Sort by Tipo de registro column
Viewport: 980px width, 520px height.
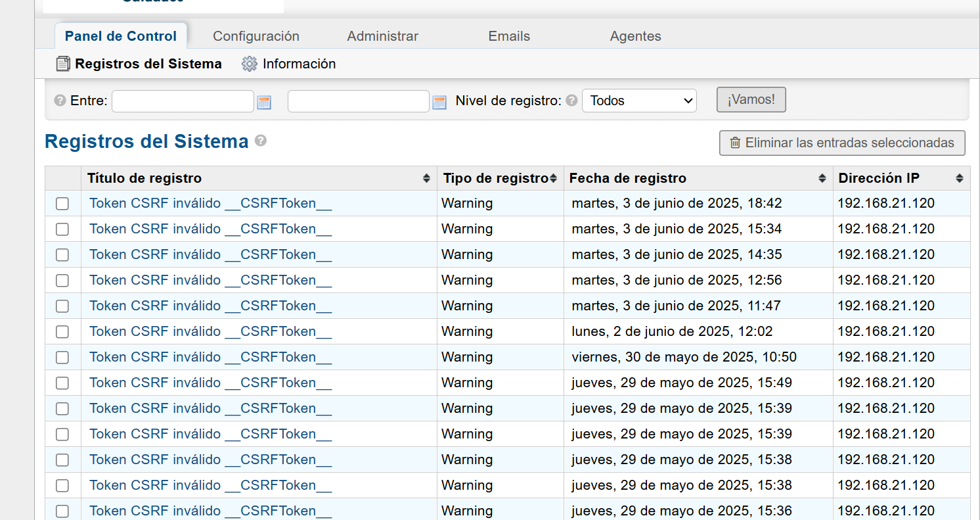[553, 178]
